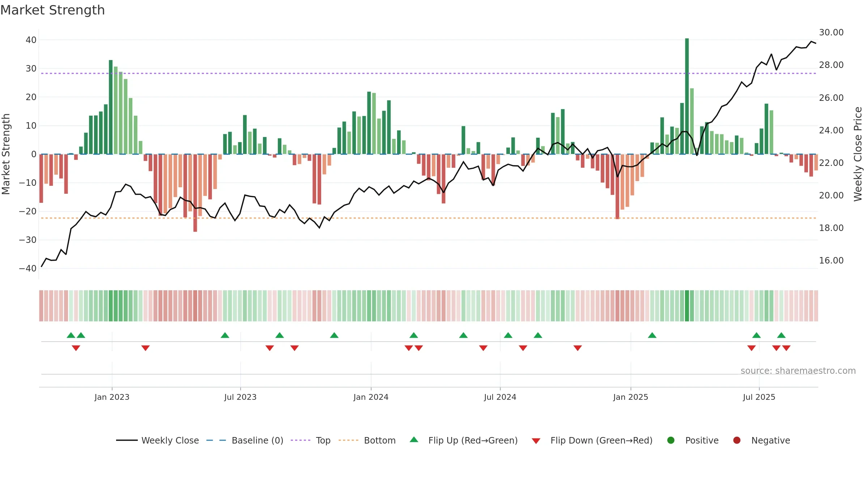
Task: Toggle the Positive legend label
Action: (702, 440)
